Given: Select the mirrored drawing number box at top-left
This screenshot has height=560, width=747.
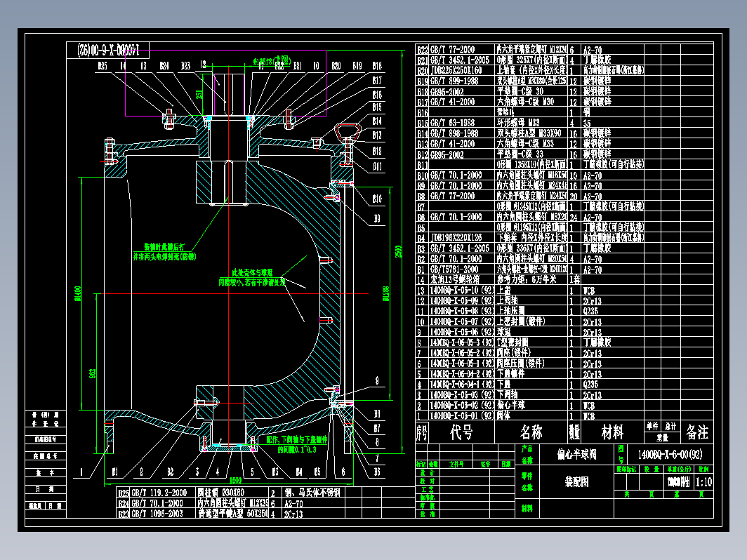Looking at the screenshot, I should point(108,49).
